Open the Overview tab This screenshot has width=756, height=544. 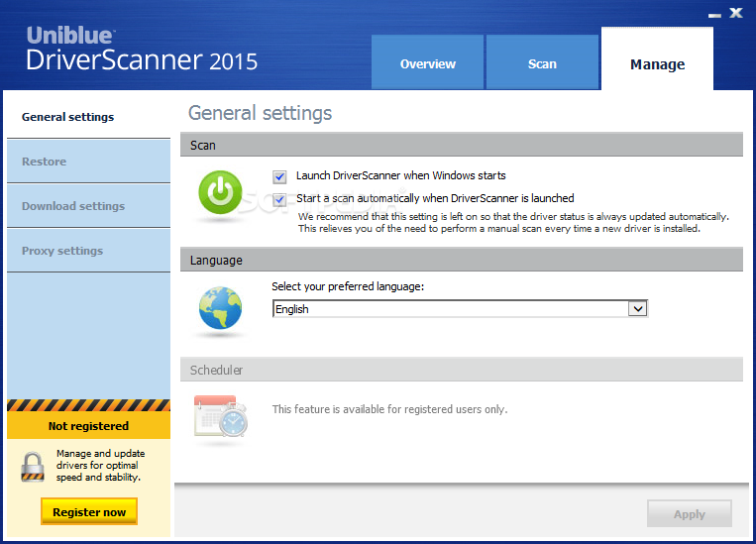click(x=427, y=62)
